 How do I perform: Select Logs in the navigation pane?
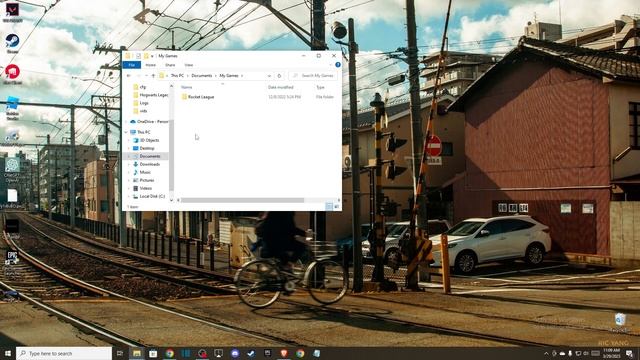(141, 103)
